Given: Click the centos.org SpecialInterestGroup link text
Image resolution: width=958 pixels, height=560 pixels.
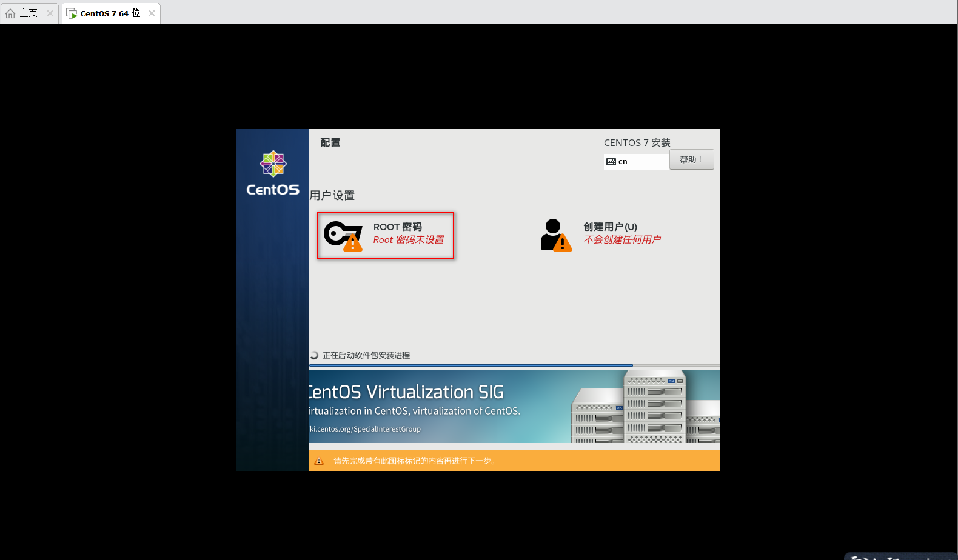Looking at the screenshot, I should (365, 429).
